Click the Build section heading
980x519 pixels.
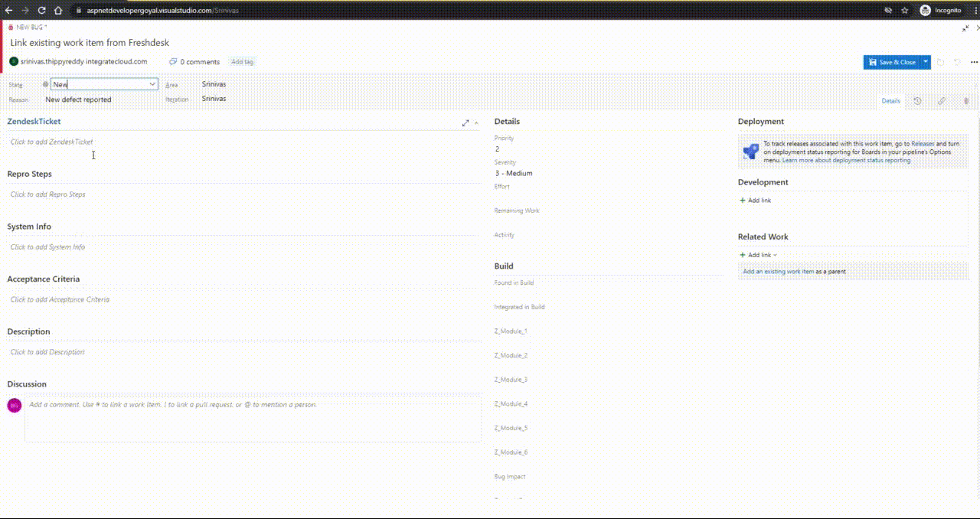coord(504,266)
